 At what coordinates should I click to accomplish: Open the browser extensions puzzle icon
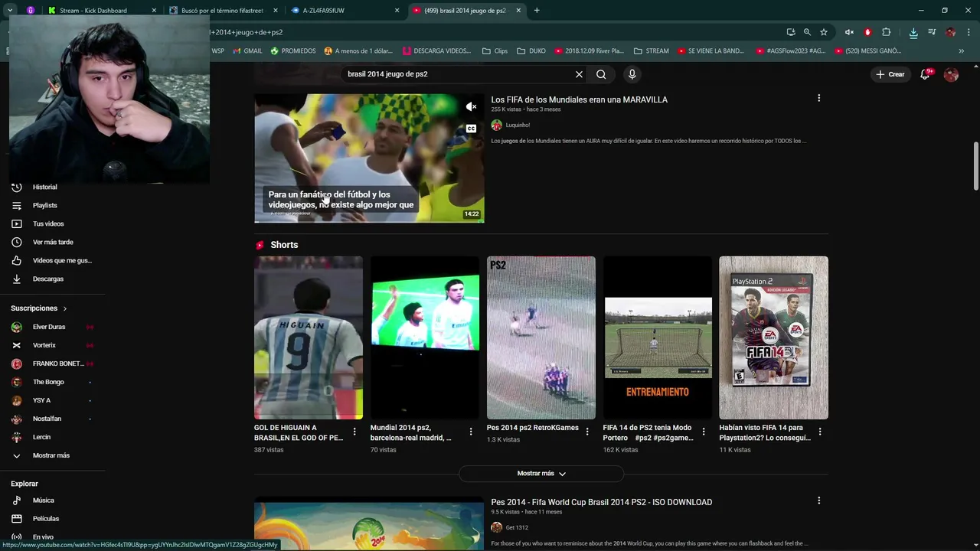tap(887, 32)
